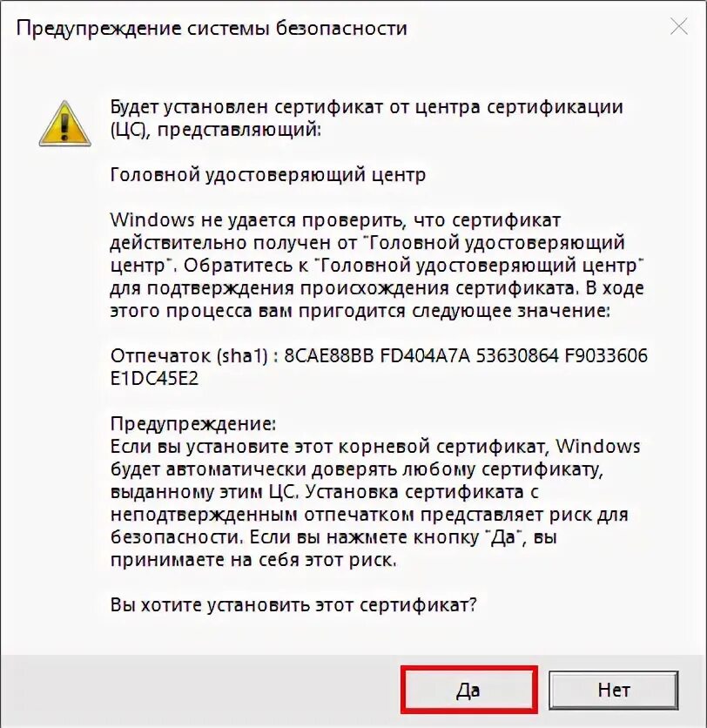This screenshot has height=728, width=707.
Task: Click the final thumbprint segment E1DC45E2
Action: [155, 379]
